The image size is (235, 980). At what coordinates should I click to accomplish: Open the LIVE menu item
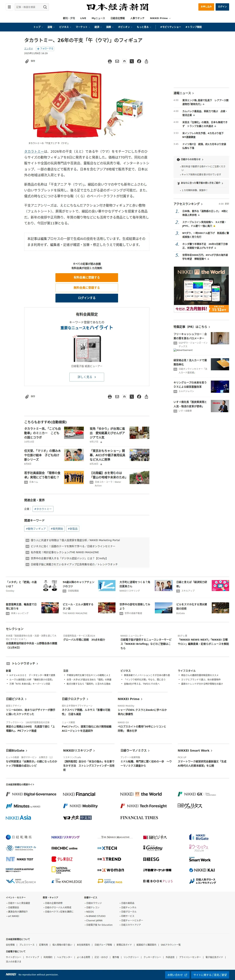pos(83,18)
